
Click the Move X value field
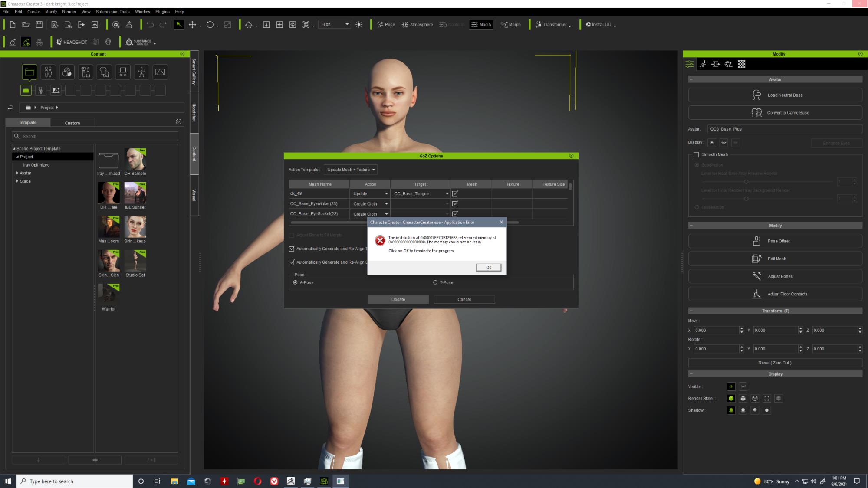(716, 330)
